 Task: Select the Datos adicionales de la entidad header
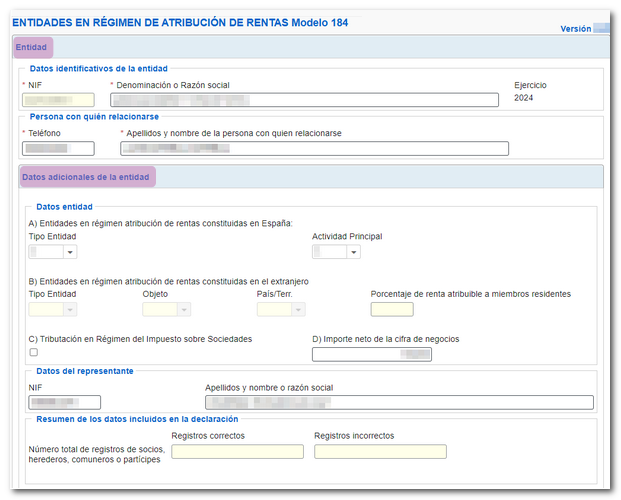click(x=86, y=177)
